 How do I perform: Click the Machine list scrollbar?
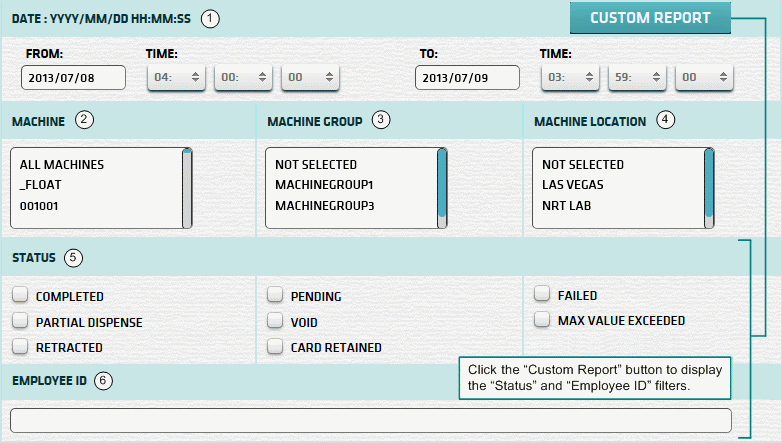187,188
